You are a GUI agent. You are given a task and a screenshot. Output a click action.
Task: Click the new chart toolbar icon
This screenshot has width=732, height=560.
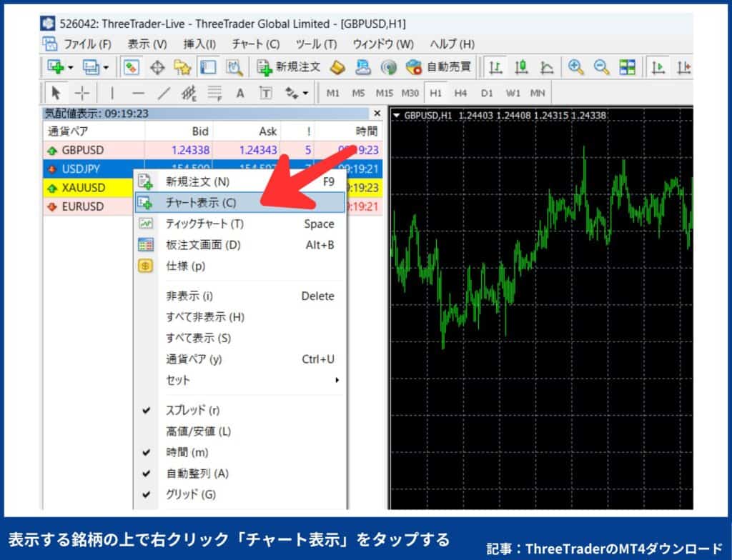56,68
